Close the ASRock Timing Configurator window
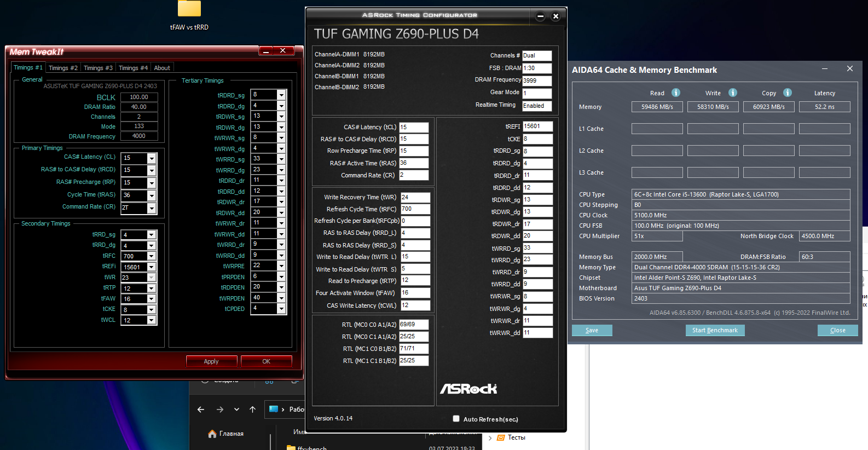This screenshot has width=868, height=450. 555,16
